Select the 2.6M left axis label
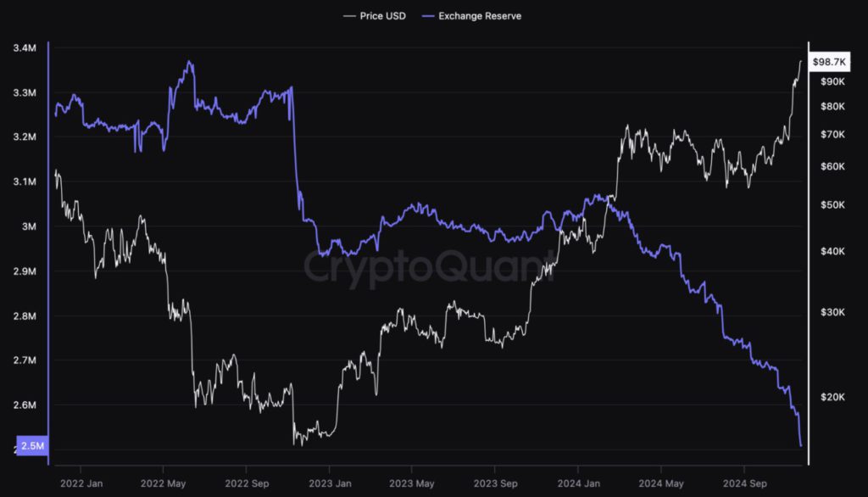 pos(25,405)
